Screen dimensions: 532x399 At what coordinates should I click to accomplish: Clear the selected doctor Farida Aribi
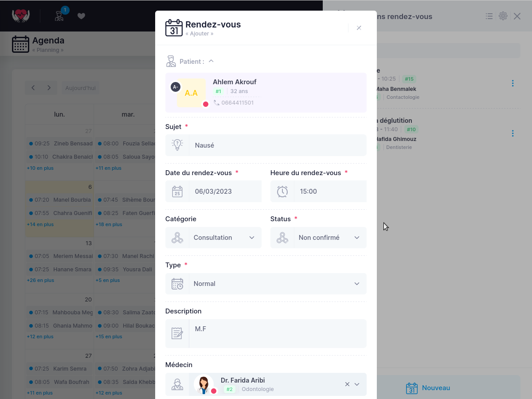[x=347, y=384]
